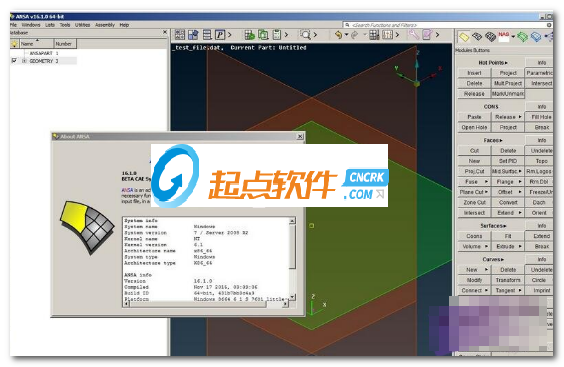The image size is (564, 367).
Task: Click the grid with green arrow icon
Action: (x=250, y=35)
